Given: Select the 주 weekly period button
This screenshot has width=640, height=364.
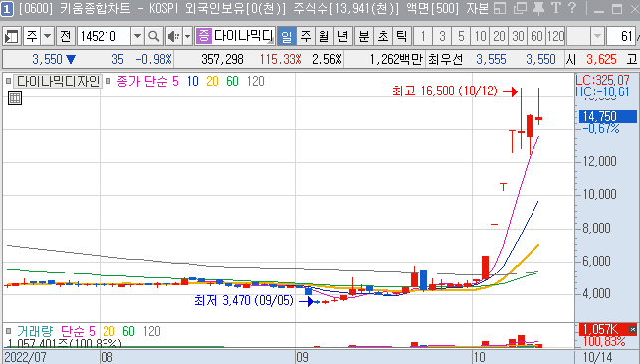Looking at the screenshot, I should [x=305, y=36].
